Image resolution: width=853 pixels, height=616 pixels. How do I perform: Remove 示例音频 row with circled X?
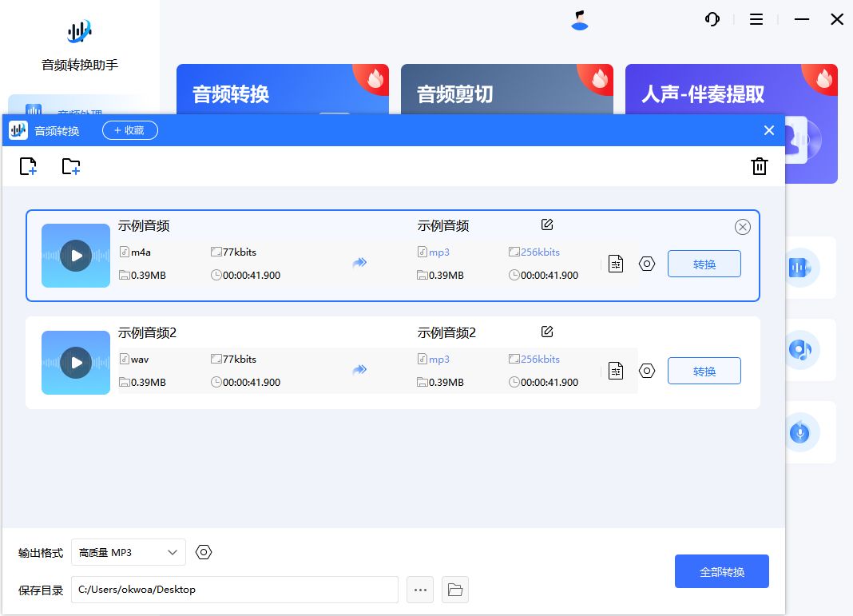tap(743, 227)
